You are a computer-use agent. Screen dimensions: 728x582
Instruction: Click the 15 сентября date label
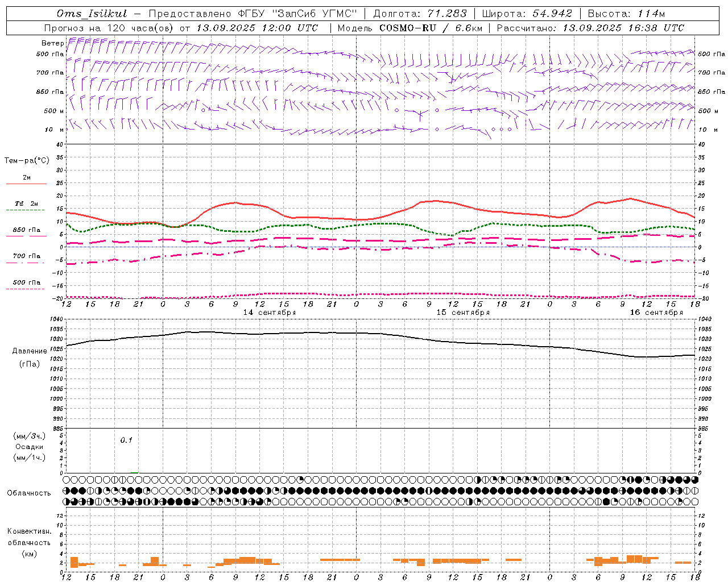(463, 313)
